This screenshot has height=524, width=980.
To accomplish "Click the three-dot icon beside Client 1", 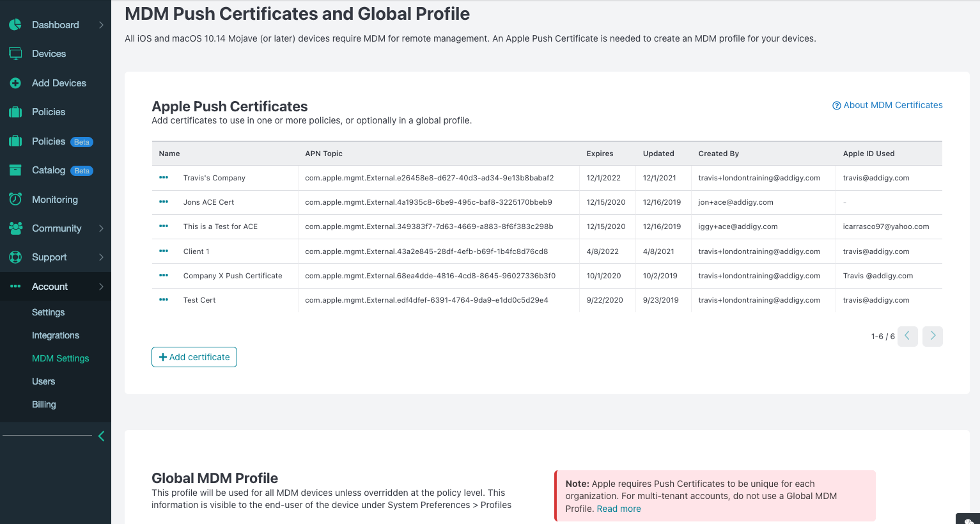I will [164, 251].
